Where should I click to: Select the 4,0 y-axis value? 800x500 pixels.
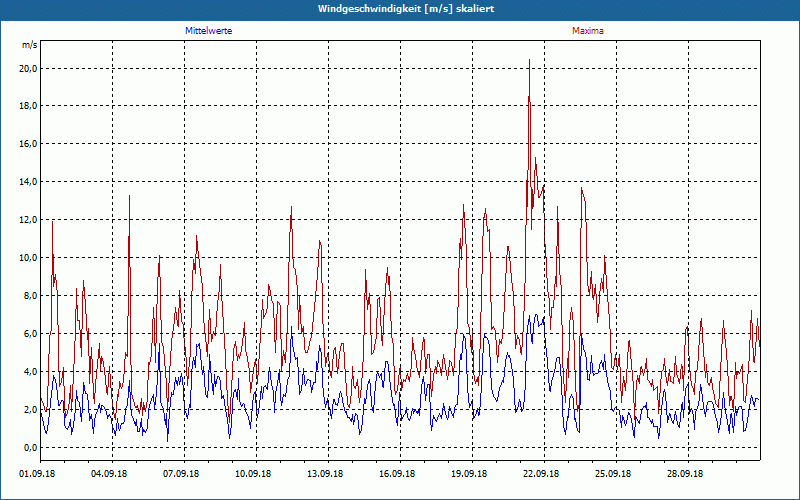[30, 371]
